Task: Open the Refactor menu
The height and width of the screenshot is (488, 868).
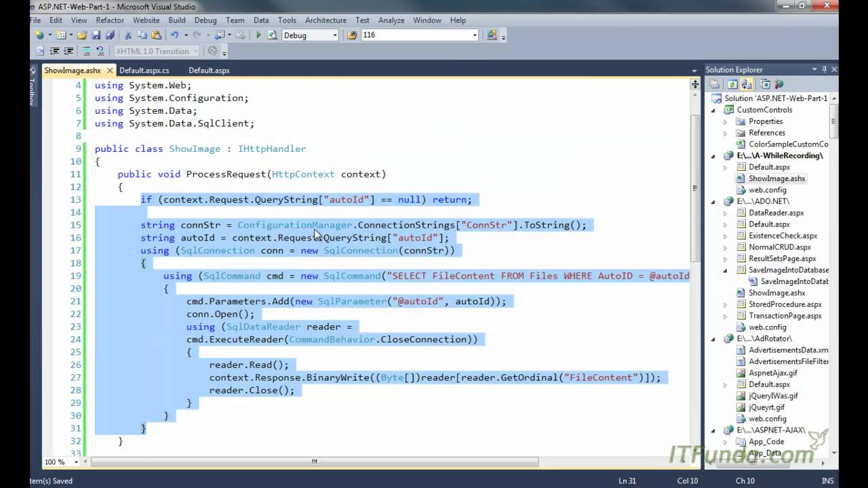Action: [x=110, y=20]
